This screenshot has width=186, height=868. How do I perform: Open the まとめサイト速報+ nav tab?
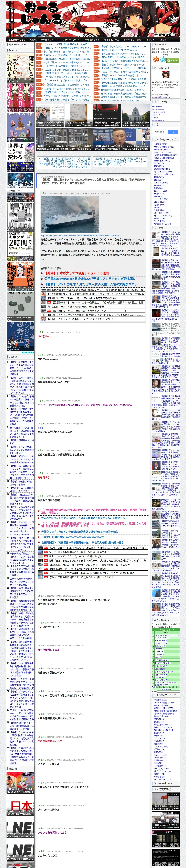point(133,40)
